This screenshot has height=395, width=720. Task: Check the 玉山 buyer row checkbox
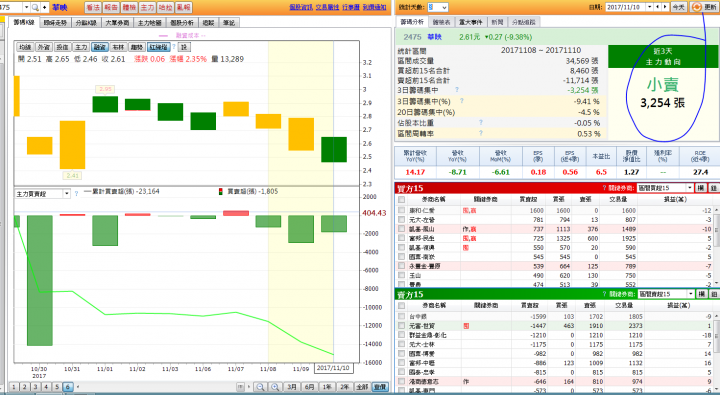[x=401, y=275]
